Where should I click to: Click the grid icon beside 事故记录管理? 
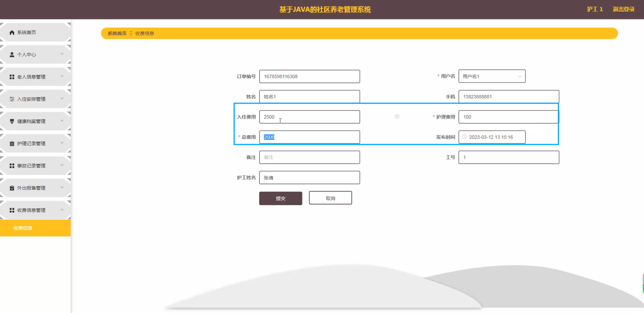point(12,166)
